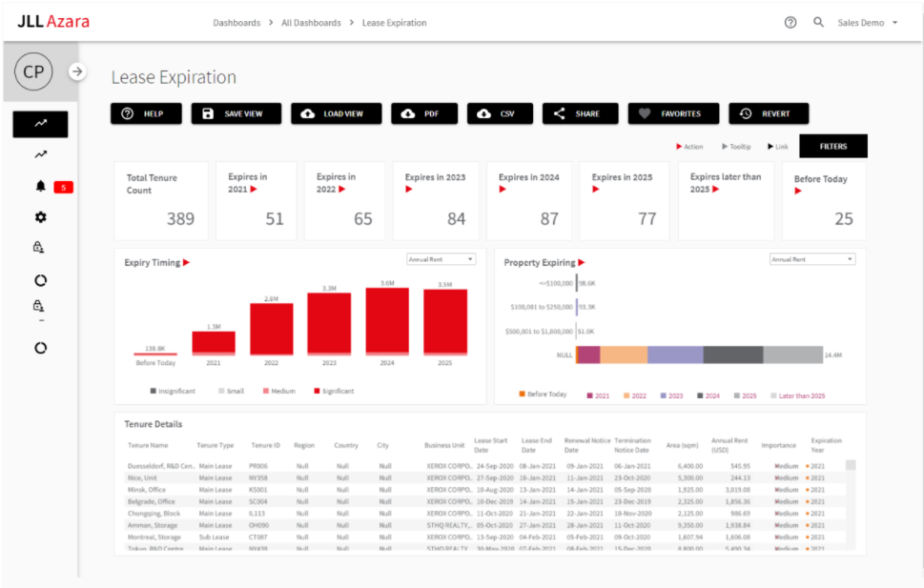The height and width of the screenshot is (588, 924).
Task: Select the Amman, Storage tenure row
Action: pos(486,525)
